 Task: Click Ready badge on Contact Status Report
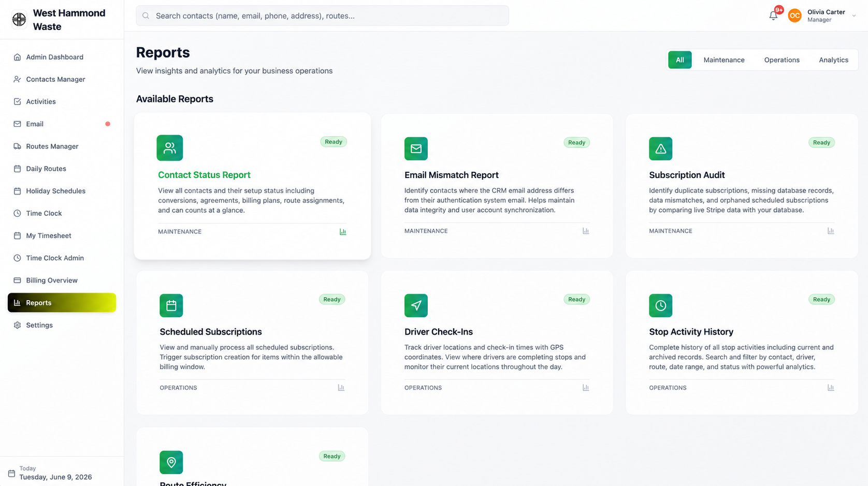tap(334, 142)
